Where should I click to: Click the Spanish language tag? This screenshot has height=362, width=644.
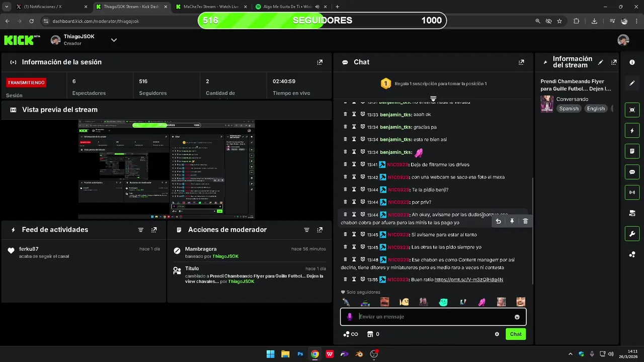coord(569,109)
